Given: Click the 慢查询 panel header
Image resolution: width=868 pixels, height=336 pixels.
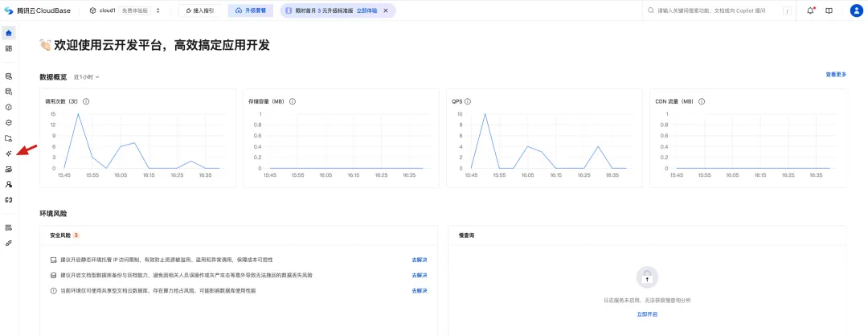Looking at the screenshot, I should [x=466, y=236].
